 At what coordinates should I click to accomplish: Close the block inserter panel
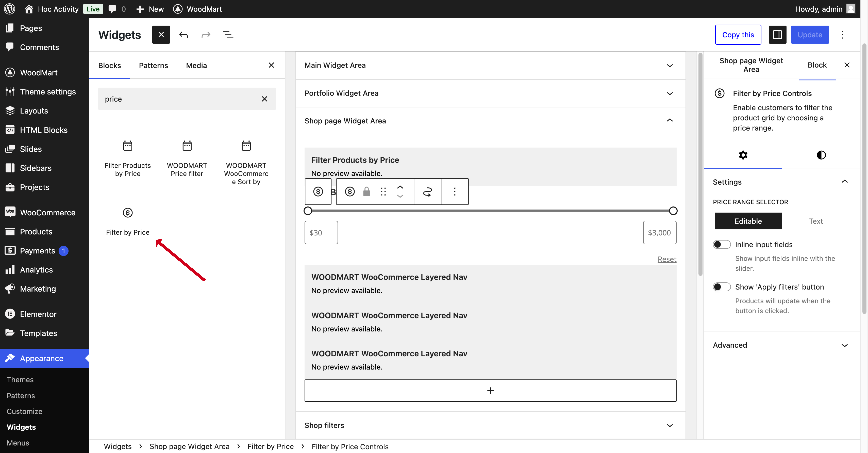271,65
